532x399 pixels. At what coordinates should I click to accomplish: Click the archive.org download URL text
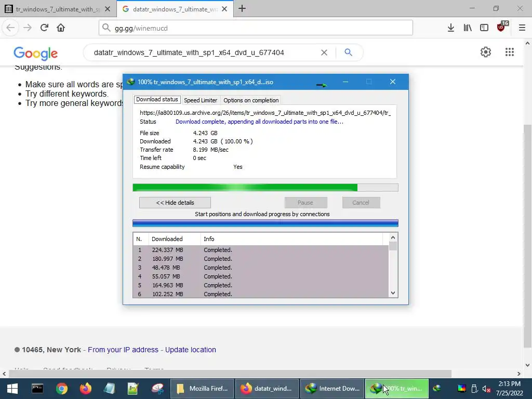point(265,113)
